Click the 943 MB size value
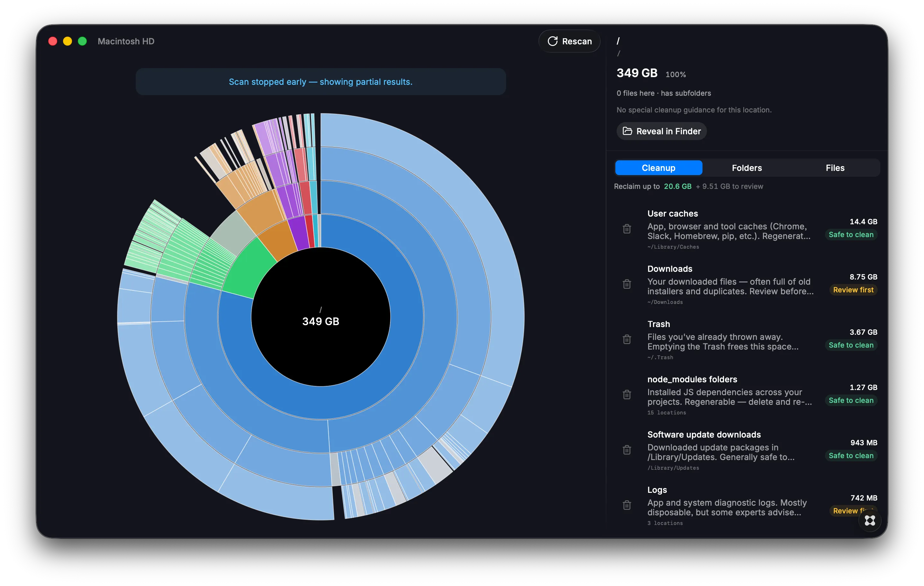Viewport: 924px width, 586px height. [863, 443]
